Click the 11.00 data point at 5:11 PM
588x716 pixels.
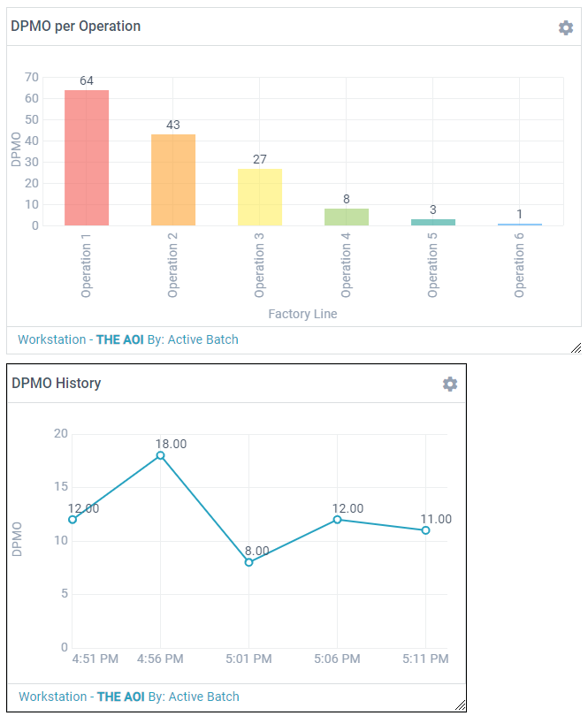click(425, 530)
